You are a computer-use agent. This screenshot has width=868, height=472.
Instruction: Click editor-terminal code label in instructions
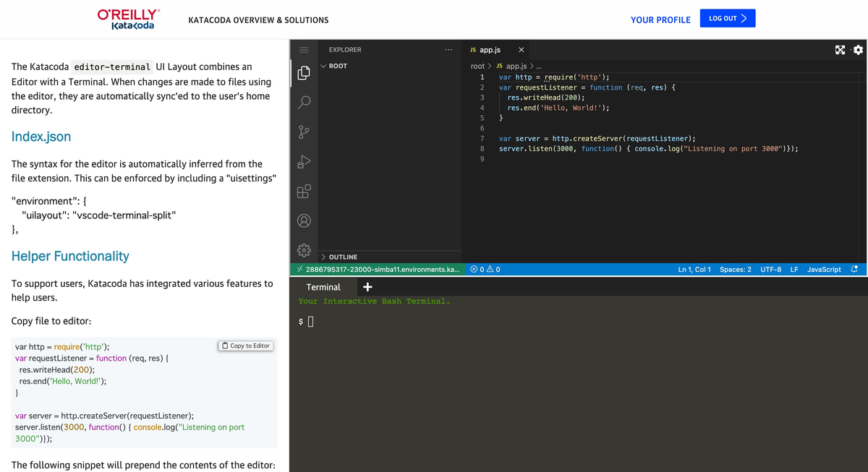click(x=112, y=66)
